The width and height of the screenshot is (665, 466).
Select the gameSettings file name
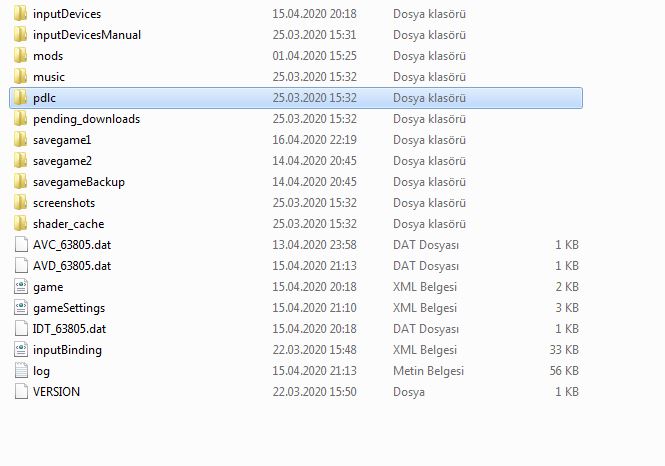tap(69, 308)
